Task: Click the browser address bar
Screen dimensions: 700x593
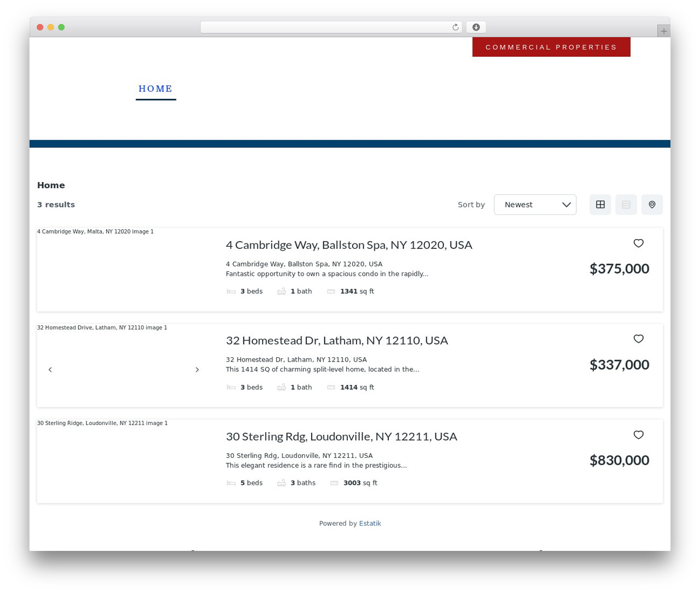Action: click(x=331, y=27)
